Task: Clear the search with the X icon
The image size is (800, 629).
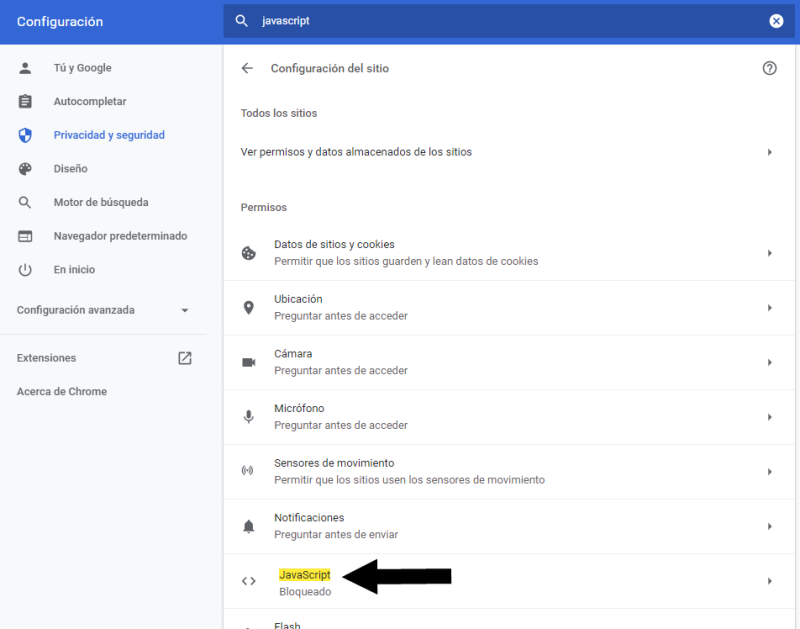Action: (776, 21)
